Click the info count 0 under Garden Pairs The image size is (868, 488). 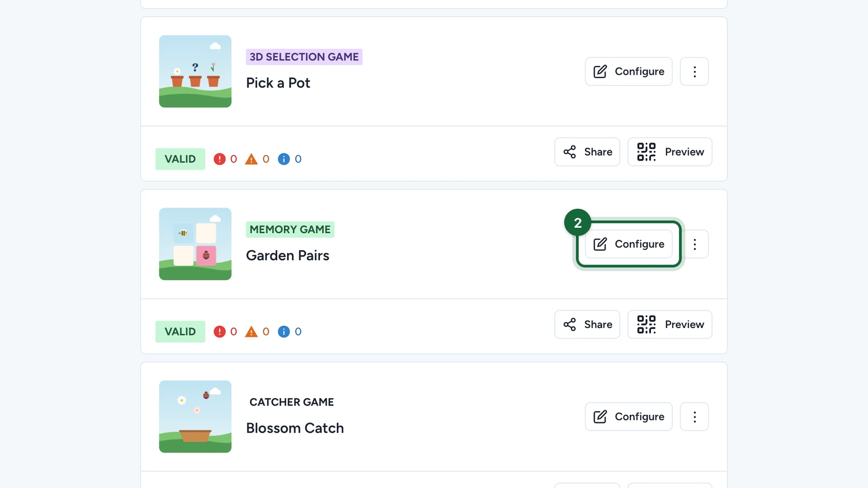[x=298, y=331]
